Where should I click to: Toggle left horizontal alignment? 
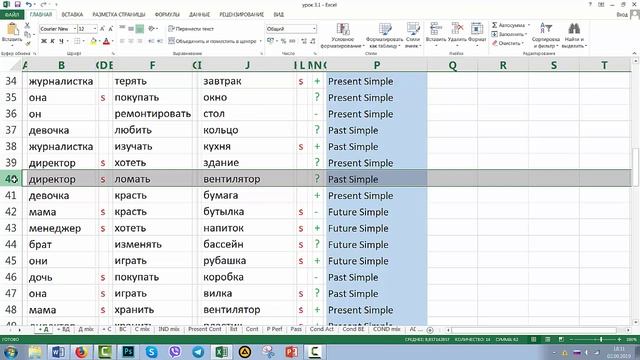pos(122,41)
